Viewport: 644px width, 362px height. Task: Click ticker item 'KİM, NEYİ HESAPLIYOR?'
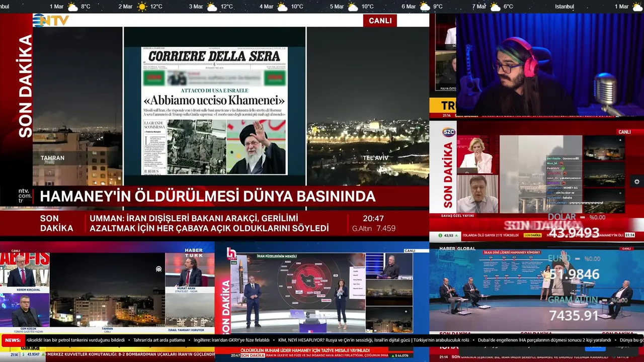[x=301, y=340]
